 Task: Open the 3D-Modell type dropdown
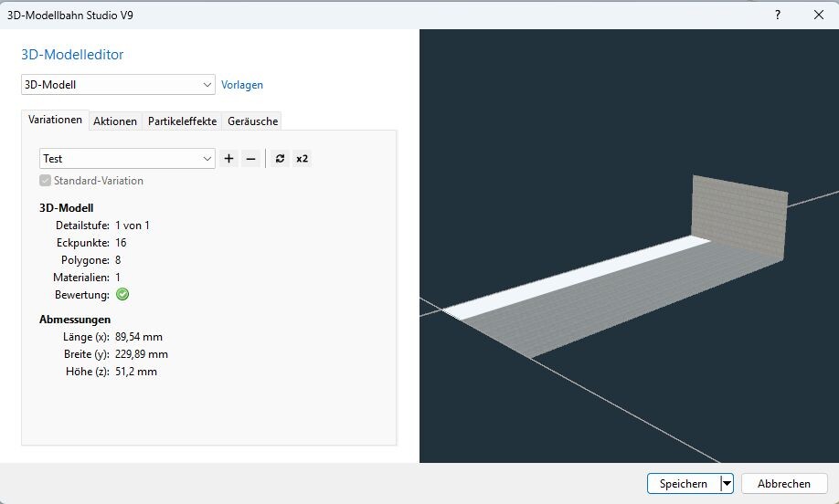(118, 84)
